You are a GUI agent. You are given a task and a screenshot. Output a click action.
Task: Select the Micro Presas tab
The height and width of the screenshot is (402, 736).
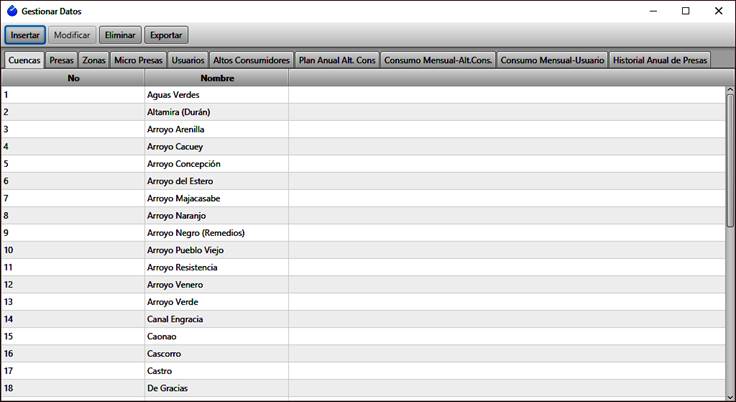point(138,60)
